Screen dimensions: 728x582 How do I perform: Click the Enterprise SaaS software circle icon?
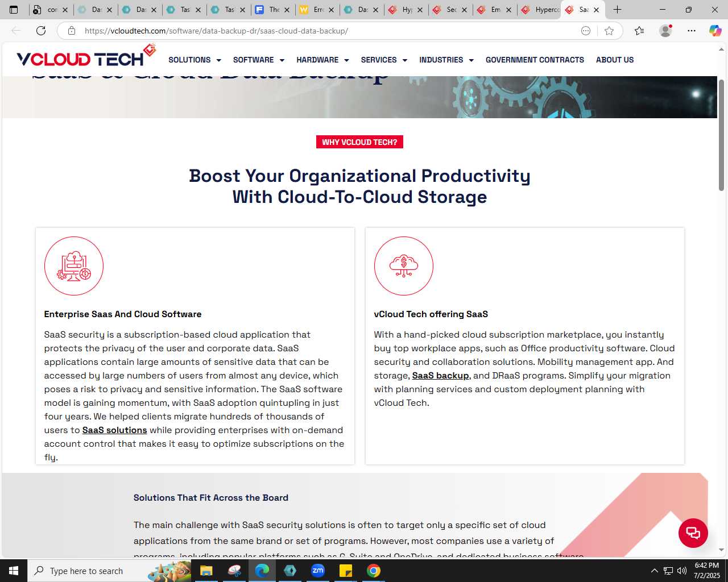pyautogui.click(x=74, y=266)
